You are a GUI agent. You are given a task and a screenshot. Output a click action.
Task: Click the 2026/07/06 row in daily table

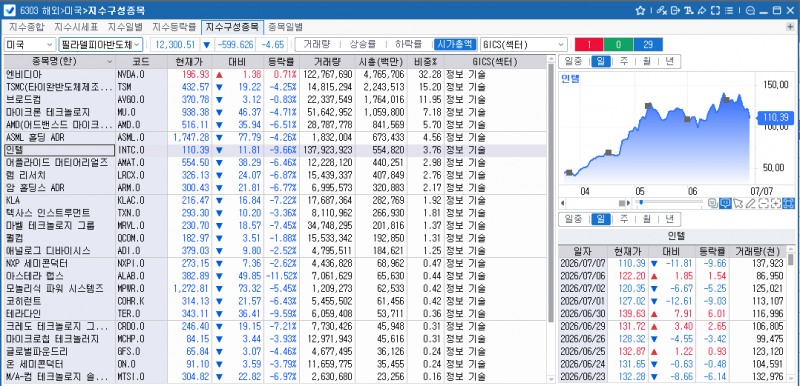[672, 276]
